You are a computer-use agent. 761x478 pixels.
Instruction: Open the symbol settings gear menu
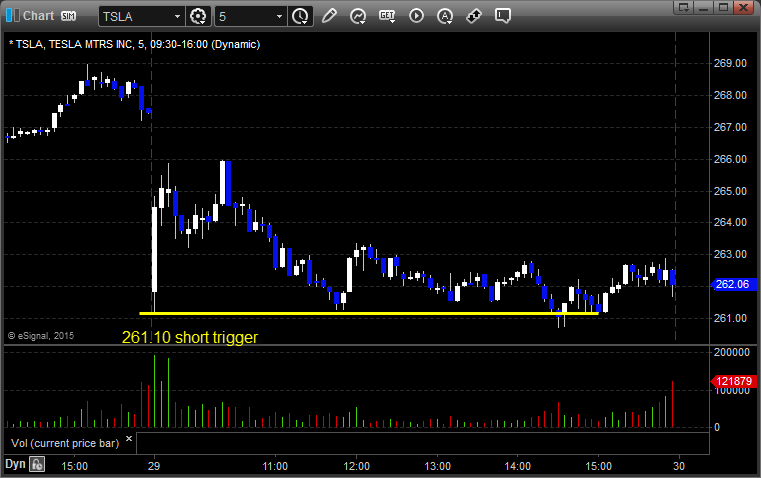(198, 16)
